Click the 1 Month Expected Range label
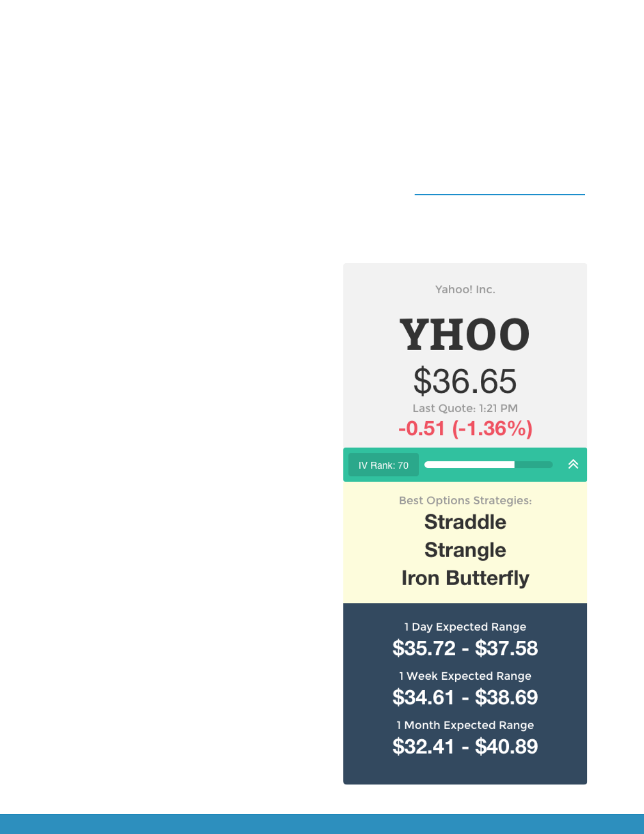 pyautogui.click(x=465, y=725)
